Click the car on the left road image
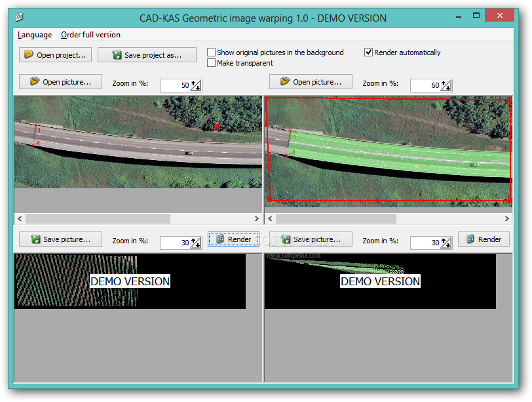Image resolution: width=532 pixels, height=402 pixels. pos(189,153)
